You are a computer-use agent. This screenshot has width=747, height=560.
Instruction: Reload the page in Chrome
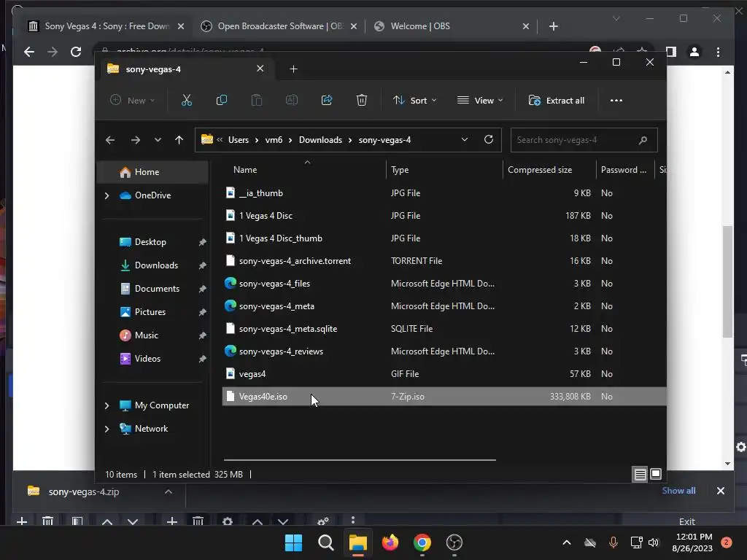pyautogui.click(x=76, y=52)
